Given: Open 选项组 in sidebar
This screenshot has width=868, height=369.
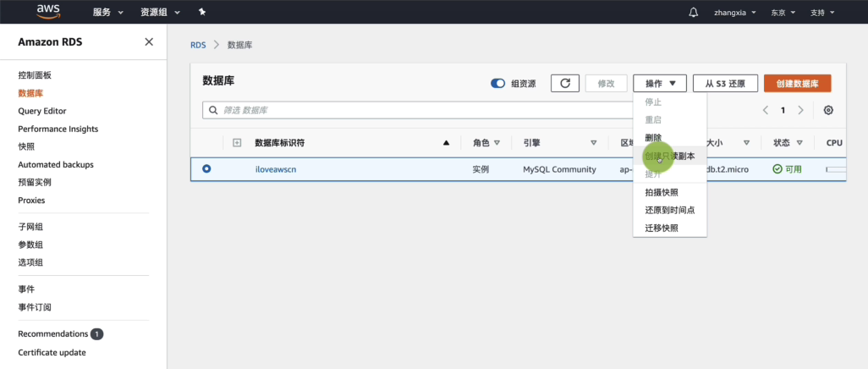Looking at the screenshot, I should tap(30, 262).
